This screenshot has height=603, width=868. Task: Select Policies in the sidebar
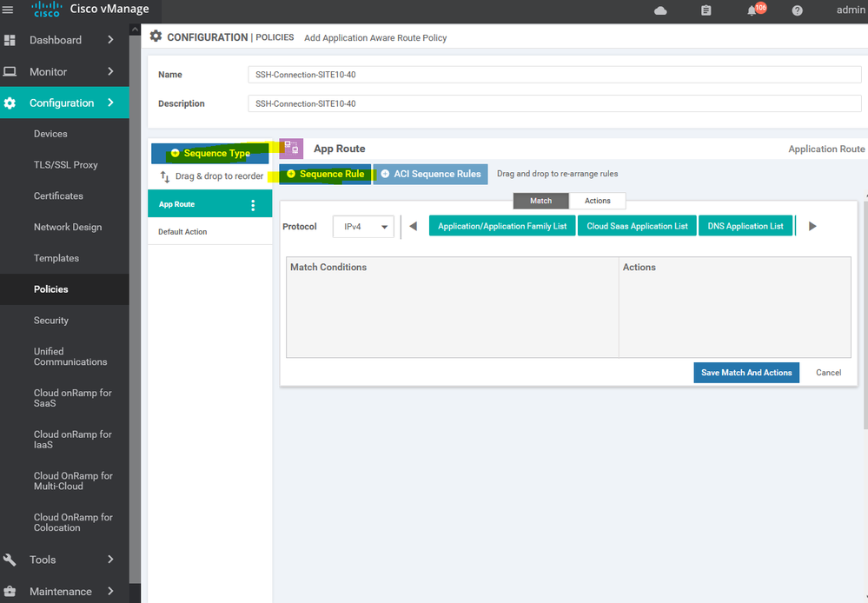tap(51, 289)
